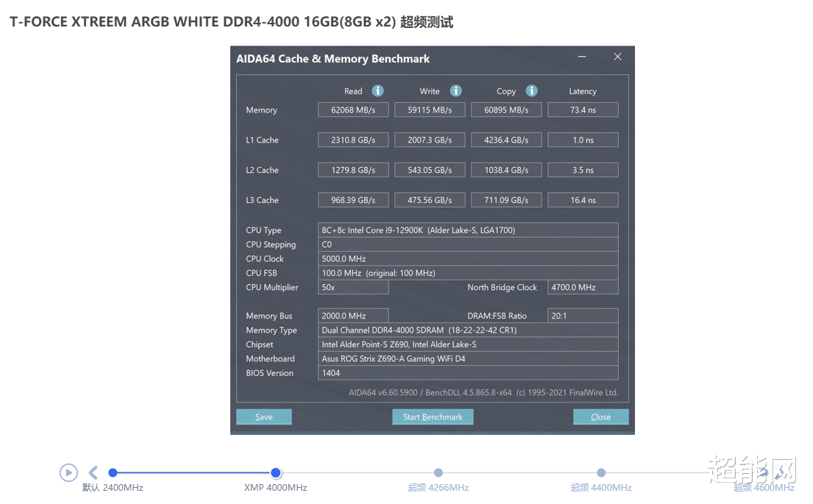This screenshot has height=504, width=813.
Task: Open the 超频 4400MHz label
Action: tap(601, 487)
